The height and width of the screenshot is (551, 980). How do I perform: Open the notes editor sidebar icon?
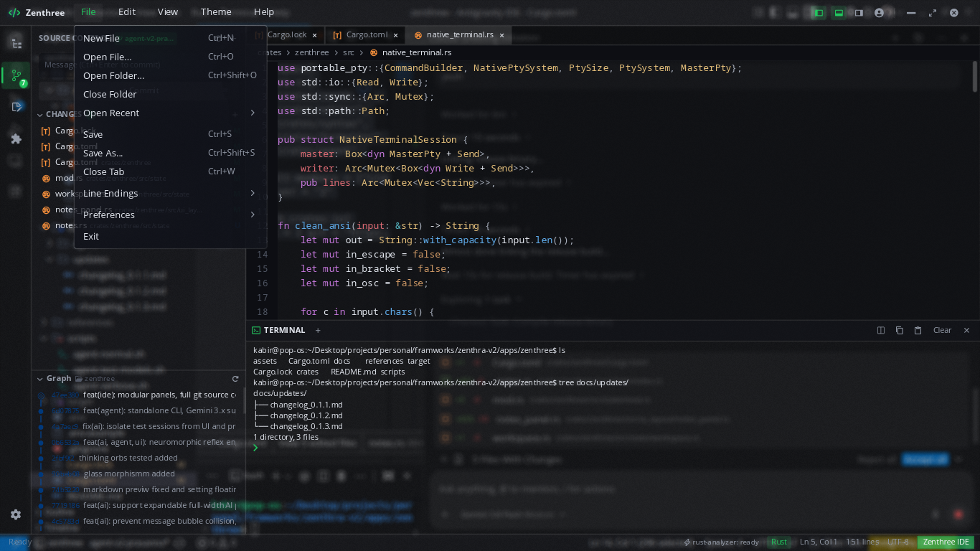pyautogui.click(x=16, y=107)
